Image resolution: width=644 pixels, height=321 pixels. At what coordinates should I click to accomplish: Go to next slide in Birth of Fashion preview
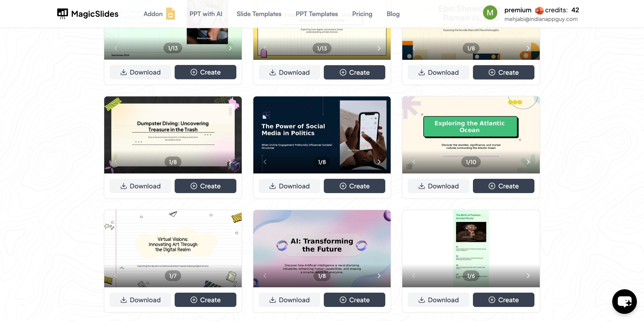click(x=528, y=275)
